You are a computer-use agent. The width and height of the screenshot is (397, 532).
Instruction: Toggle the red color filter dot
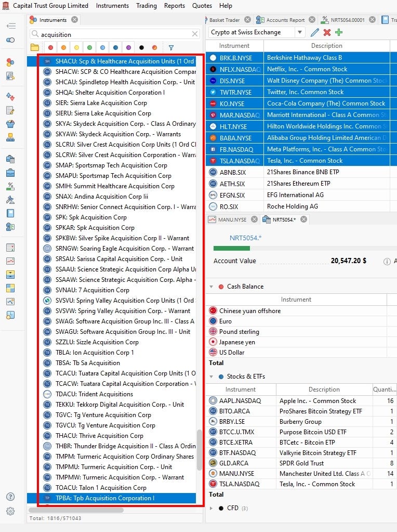[50, 48]
